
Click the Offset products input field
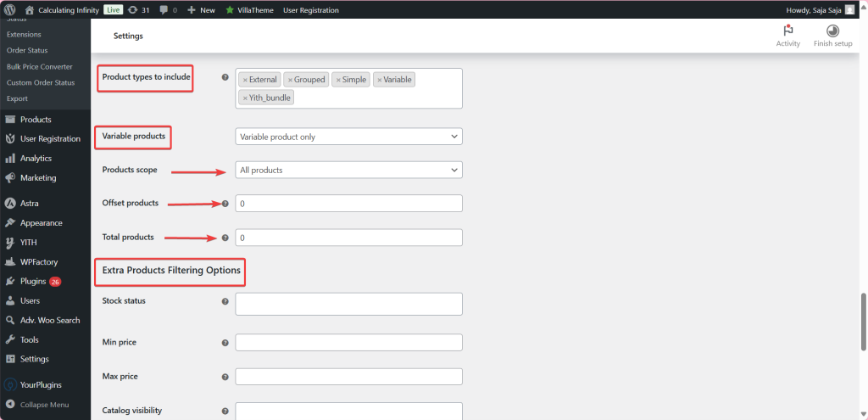(348, 204)
